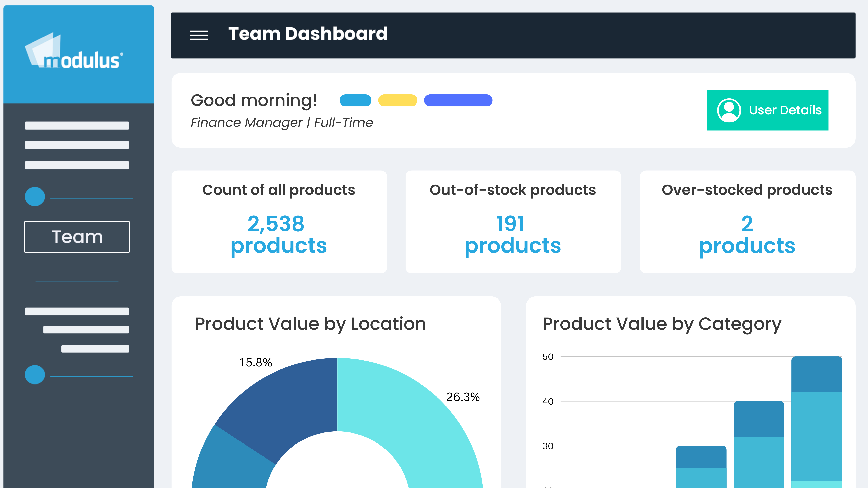Open the Out-of-stock products card
Screen dimensions: 868x488
(x=513, y=222)
